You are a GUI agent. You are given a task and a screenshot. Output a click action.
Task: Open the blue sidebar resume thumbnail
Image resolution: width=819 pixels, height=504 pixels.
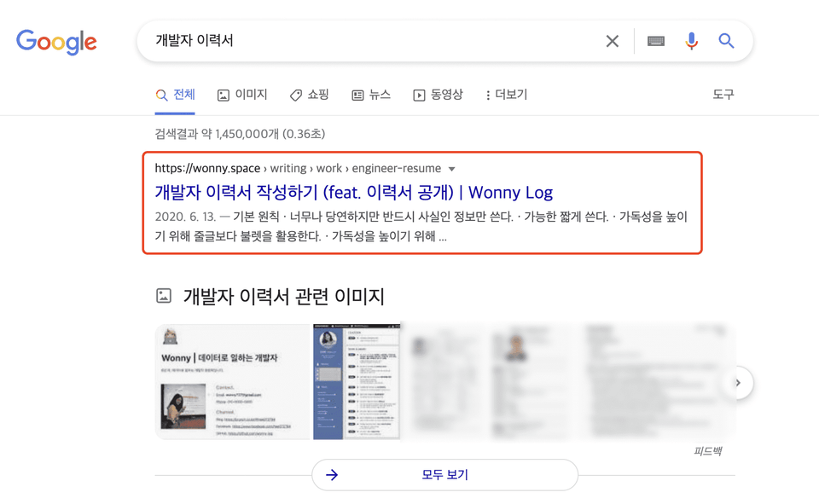coord(357,382)
